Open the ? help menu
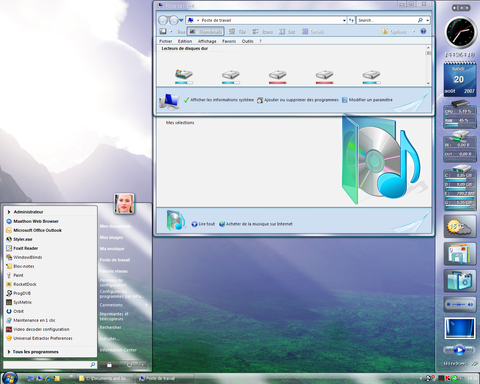 260,41
